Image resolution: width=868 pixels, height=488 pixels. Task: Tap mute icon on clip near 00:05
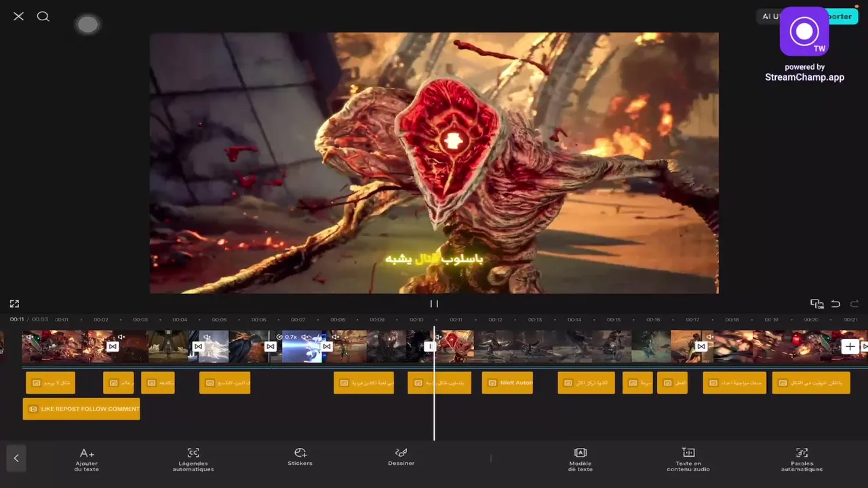click(x=208, y=337)
